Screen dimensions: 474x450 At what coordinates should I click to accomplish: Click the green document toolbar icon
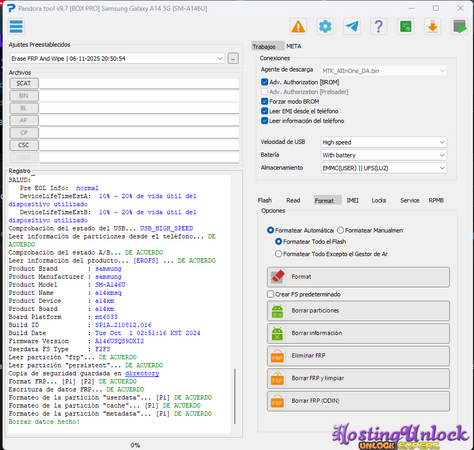coord(406,27)
